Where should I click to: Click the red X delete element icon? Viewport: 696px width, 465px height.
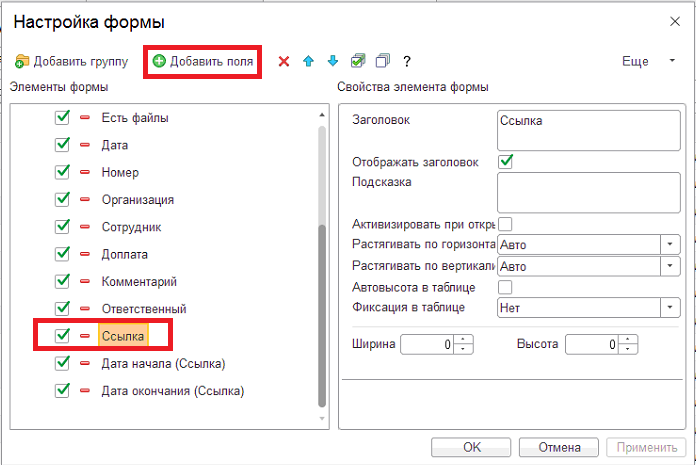[284, 61]
